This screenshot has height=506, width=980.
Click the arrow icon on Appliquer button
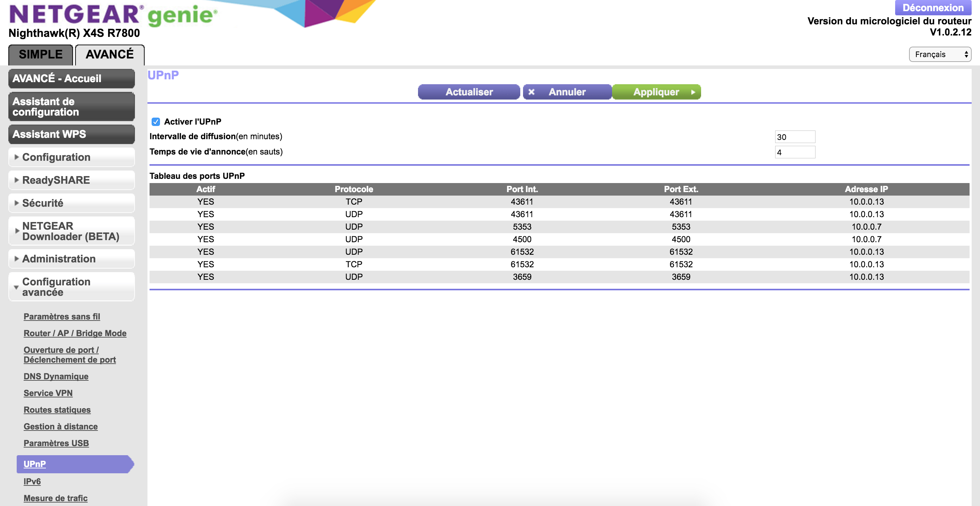point(693,92)
